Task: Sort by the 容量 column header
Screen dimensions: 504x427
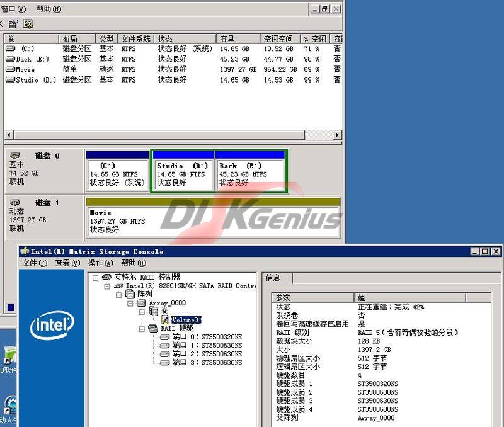Action: 238,39
